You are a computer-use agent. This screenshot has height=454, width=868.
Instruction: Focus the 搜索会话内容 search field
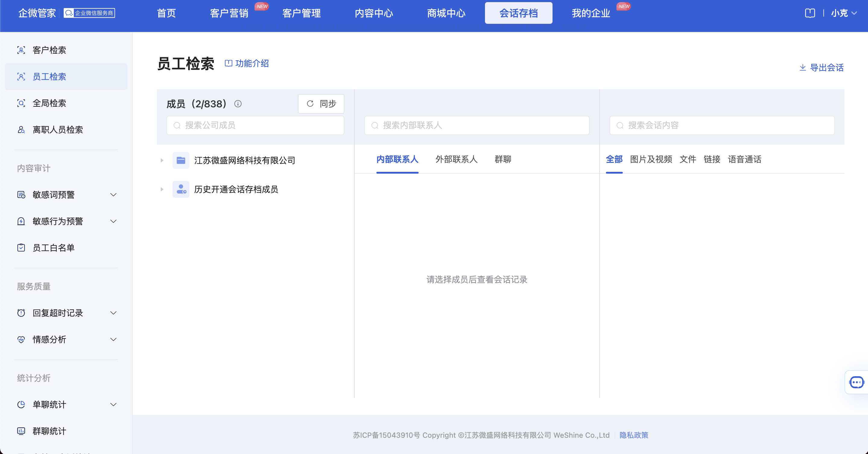click(x=722, y=126)
